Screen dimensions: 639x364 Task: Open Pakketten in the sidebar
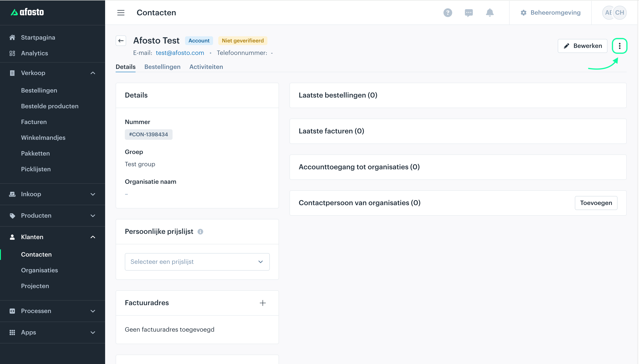tap(35, 154)
